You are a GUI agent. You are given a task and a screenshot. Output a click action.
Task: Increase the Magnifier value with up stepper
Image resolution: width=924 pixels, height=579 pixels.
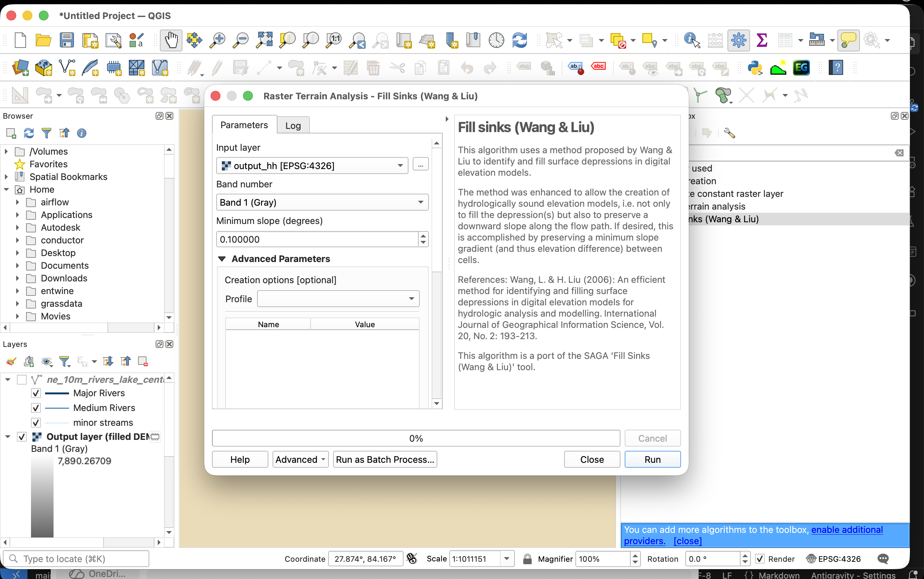[635, 555]
